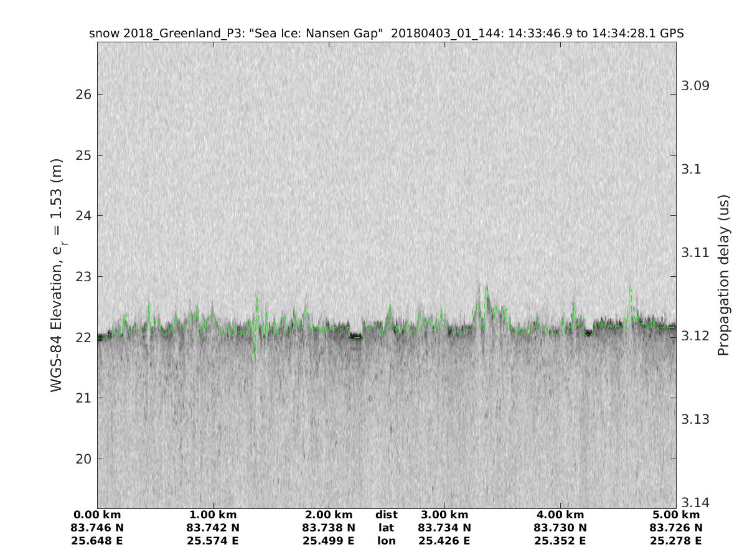Image resolution: width=747 pixels, height=560 pixels.
Task: Click the 'dist' legend text below axis
Action: [387, 515]
